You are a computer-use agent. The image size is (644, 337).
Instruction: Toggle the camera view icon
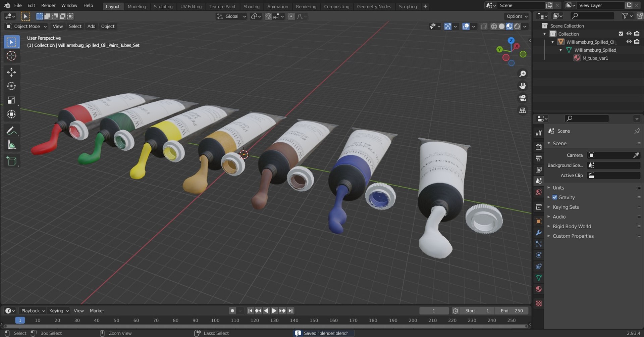click(x=523, y=98)
